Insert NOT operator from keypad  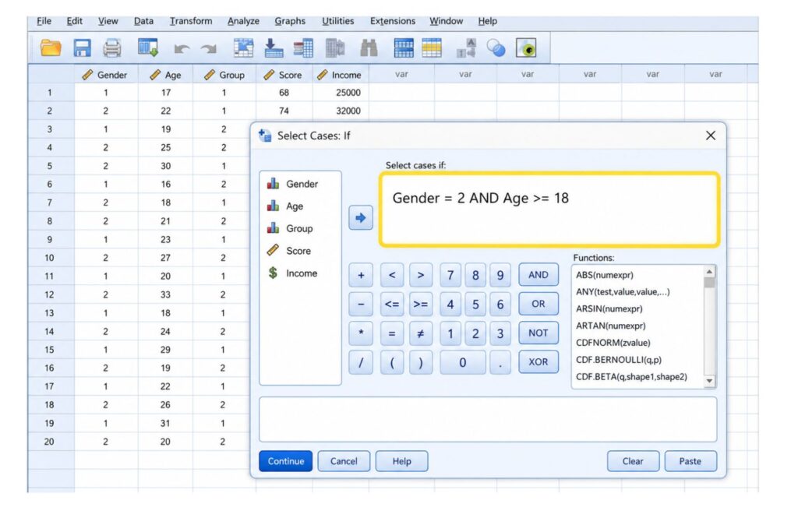pyautogui.click(x=538, y=333)
